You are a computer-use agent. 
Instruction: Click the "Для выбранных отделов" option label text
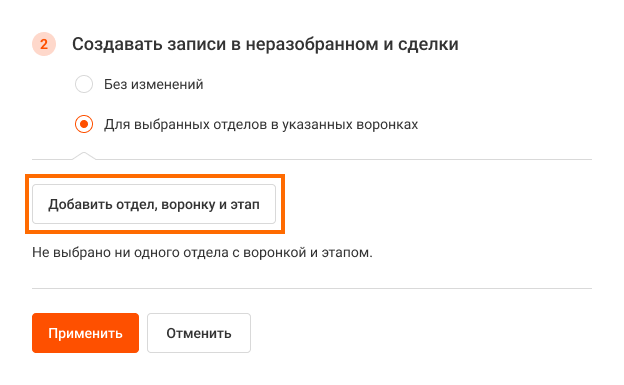[261, 125]
